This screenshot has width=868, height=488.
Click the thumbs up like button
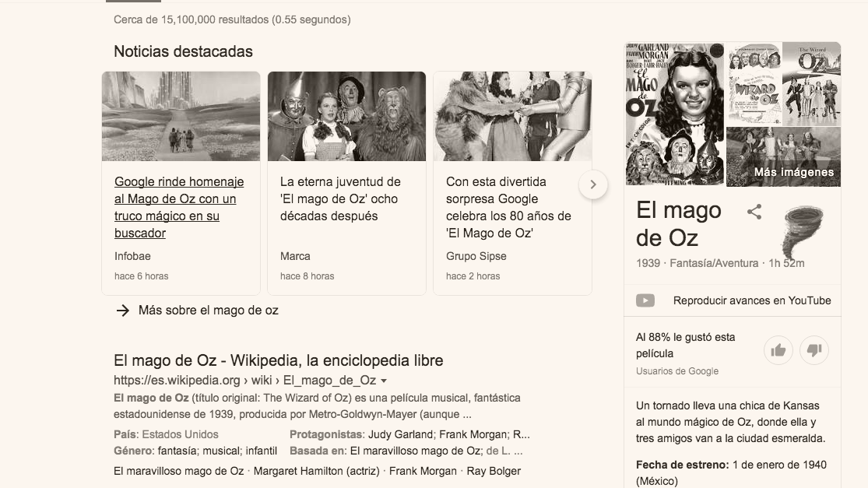point(778,350)
